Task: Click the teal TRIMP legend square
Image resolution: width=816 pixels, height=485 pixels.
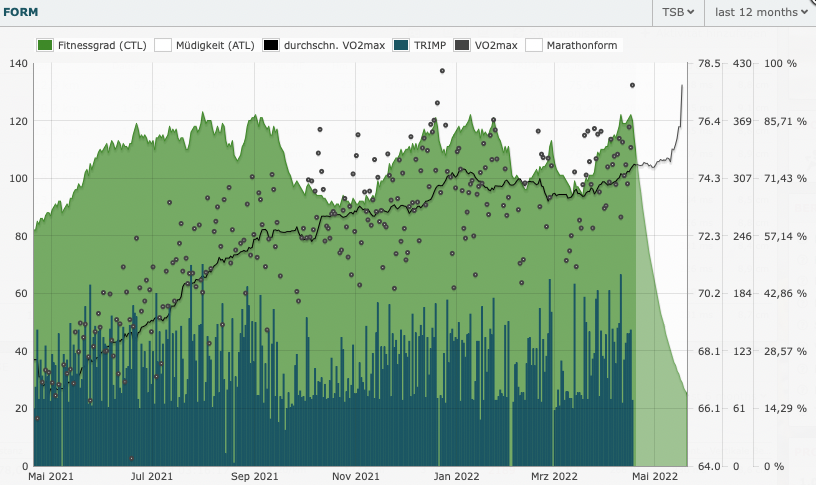Action: 402,46
